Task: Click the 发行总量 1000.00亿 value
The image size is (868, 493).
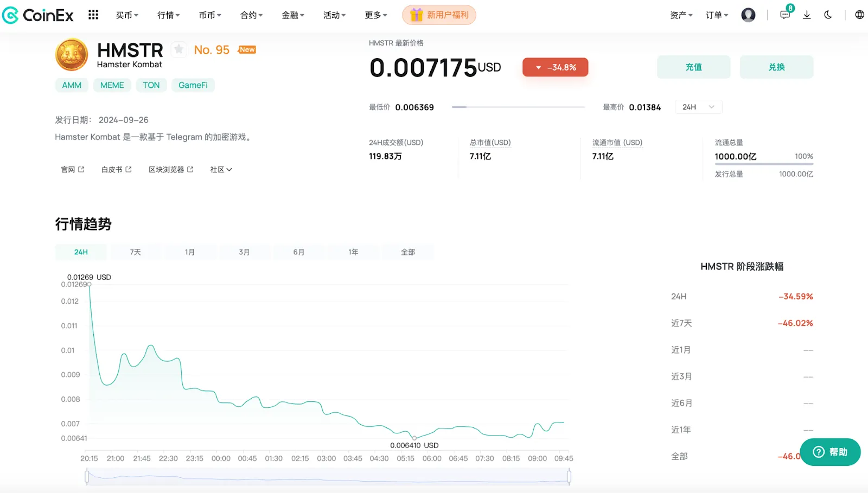Action: (796, 174)
